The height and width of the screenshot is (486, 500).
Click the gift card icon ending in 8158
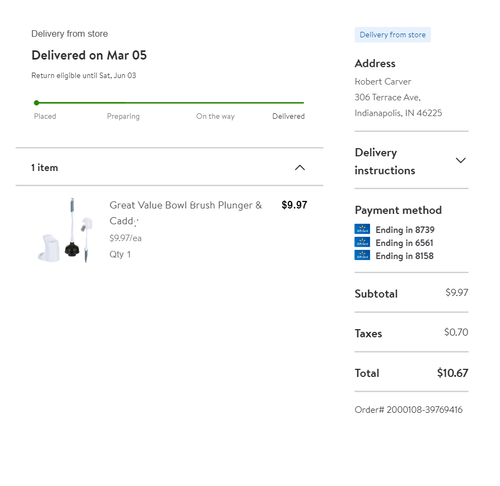click(x=362, y=255)
